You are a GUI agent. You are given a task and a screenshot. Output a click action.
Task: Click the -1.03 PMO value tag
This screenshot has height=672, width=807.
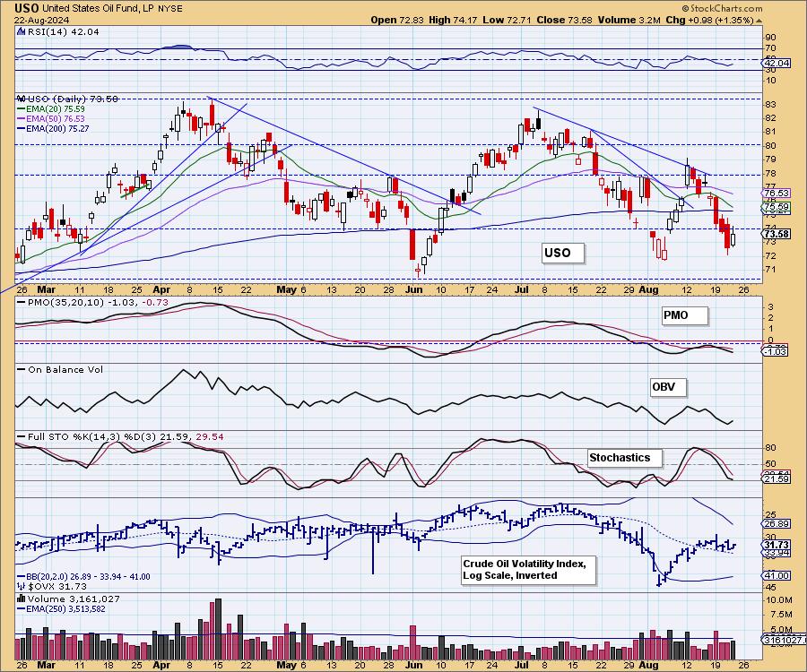pos(775,352)
